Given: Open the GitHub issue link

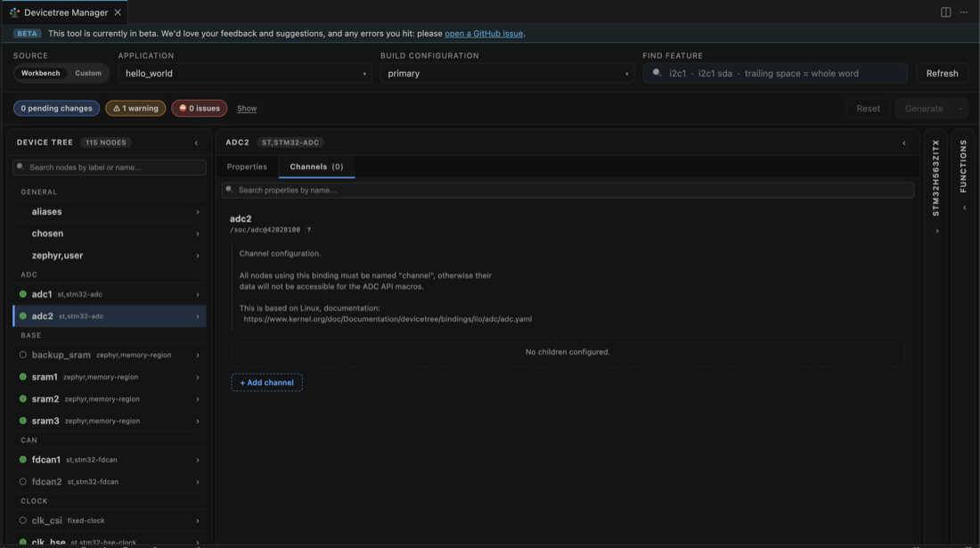Looking at the screenshot, I should tap(484, 34).
